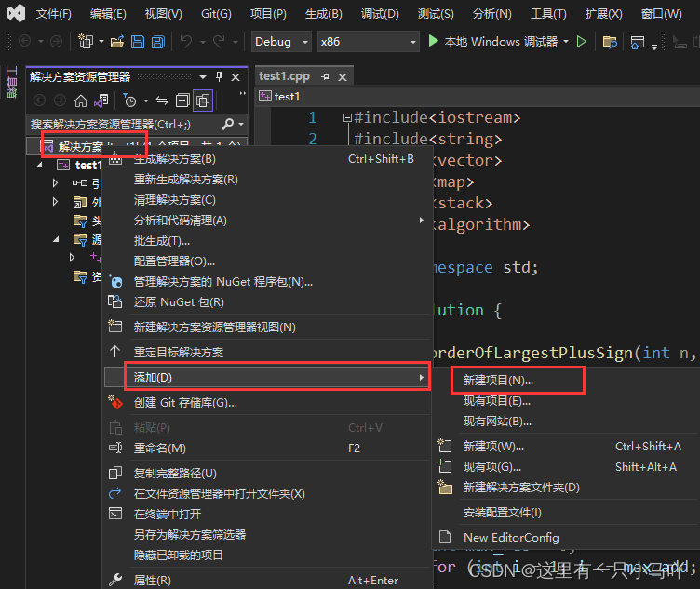700x589 pixels.
Task: Open the Debug configuration dropdown
Action: [x=281, y=42]
